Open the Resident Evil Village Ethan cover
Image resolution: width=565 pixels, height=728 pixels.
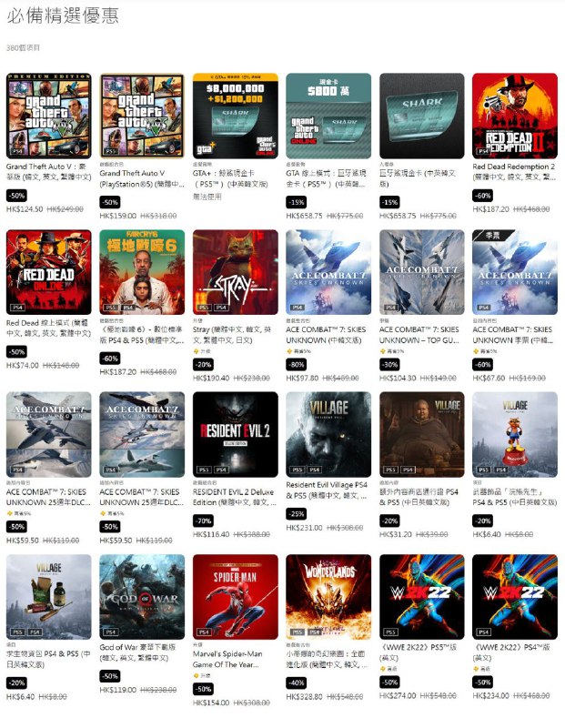click(328, 434)
